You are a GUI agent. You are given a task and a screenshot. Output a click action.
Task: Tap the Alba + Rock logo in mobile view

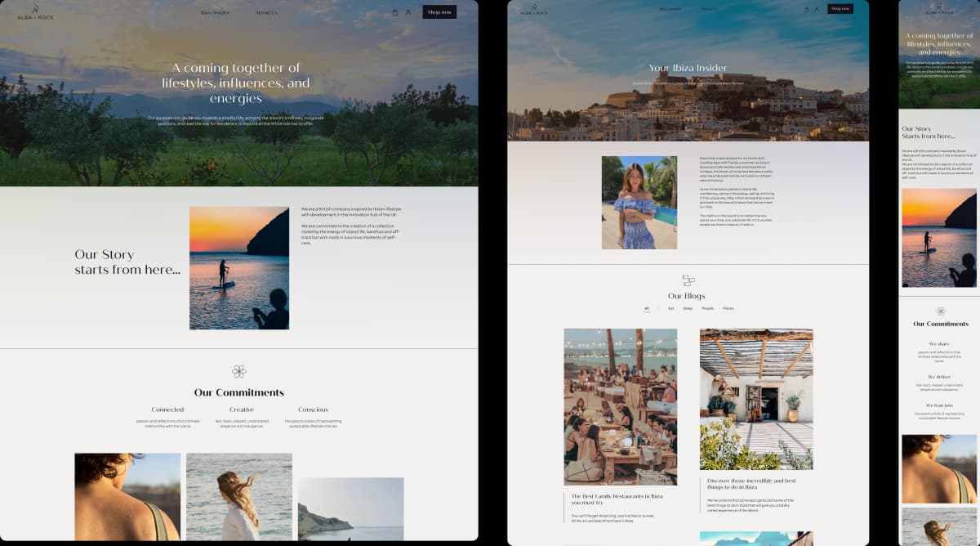click(939, 11)
